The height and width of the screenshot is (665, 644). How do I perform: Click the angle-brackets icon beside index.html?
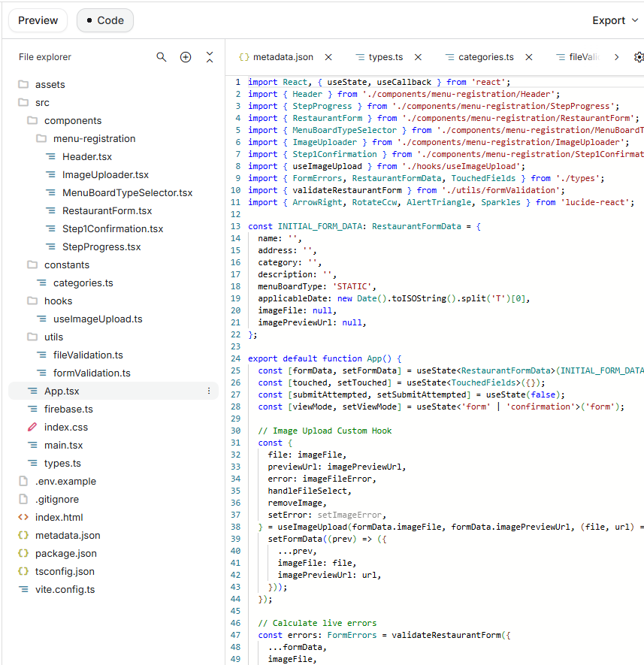[x=23, y=517]
